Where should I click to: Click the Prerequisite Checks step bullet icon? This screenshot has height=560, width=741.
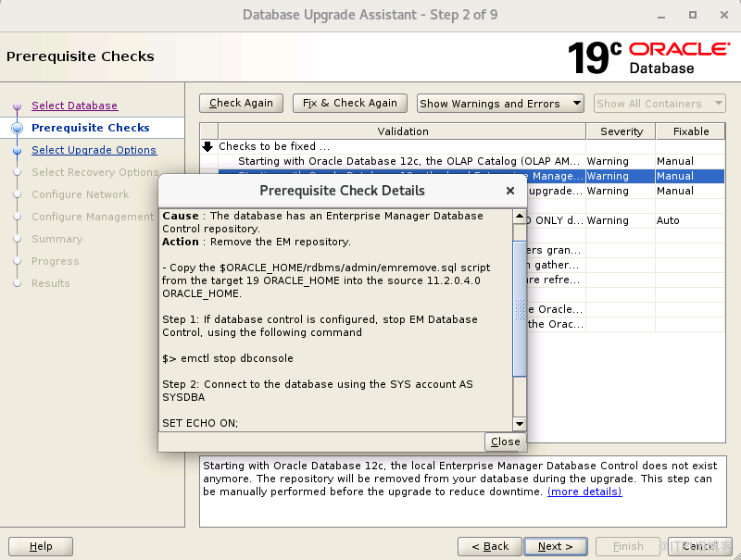(17, 128)
